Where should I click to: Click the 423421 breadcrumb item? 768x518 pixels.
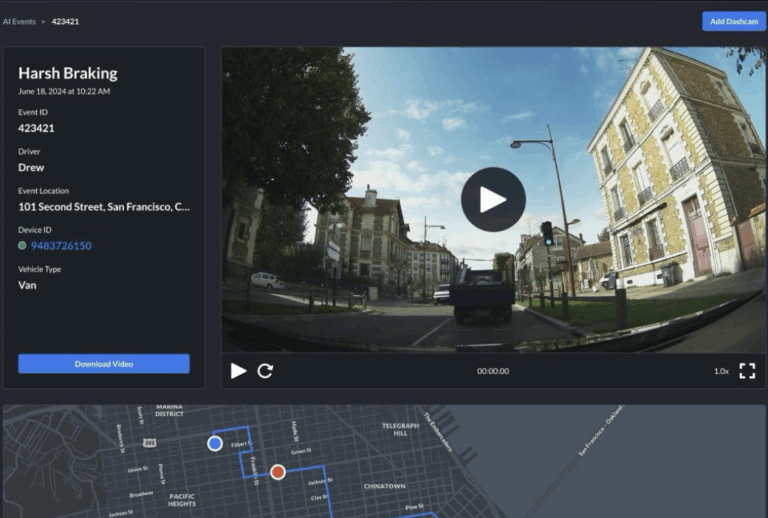pos(66,21)
